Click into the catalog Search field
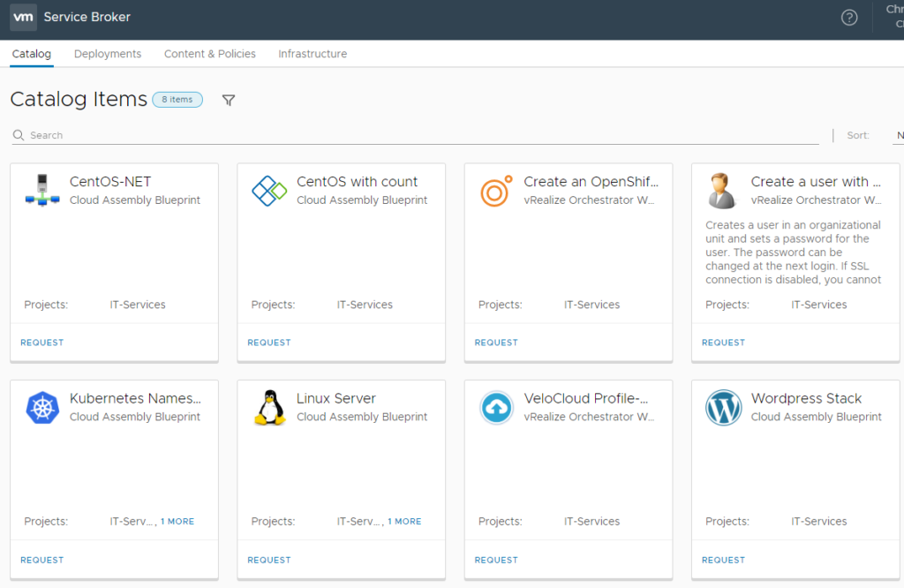The width and height of the screenshot is (904, 588). point(415,135)
